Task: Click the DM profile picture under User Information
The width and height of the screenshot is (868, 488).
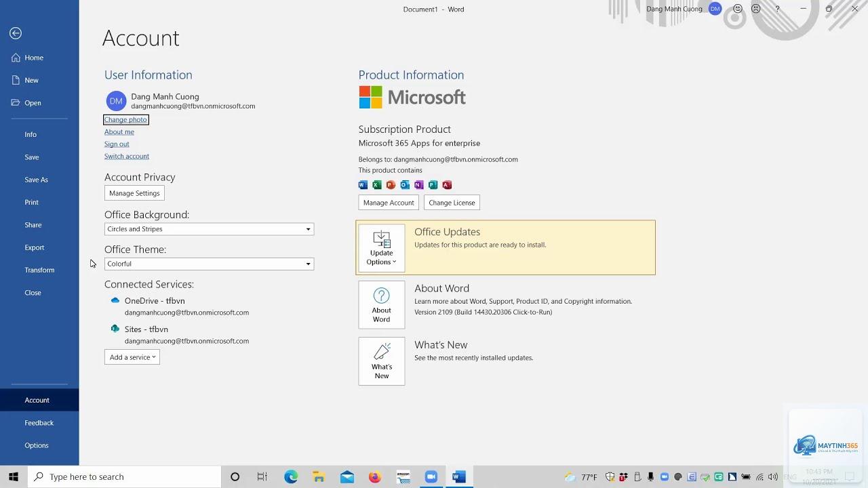Action: coord(116,101)
